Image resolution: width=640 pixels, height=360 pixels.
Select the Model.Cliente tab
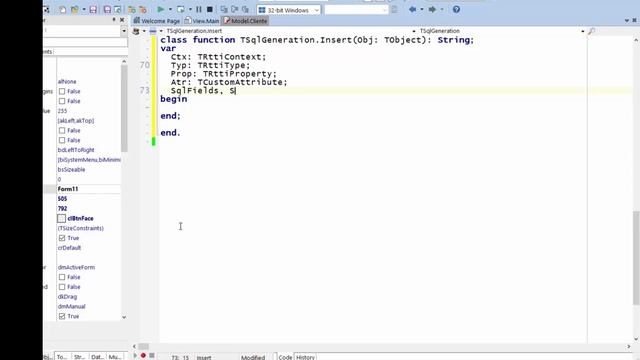pos(245,21)
